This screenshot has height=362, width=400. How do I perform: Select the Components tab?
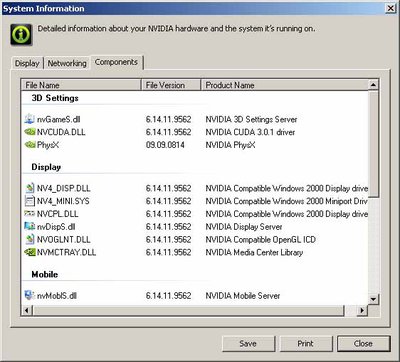click(x=116, y=62)
